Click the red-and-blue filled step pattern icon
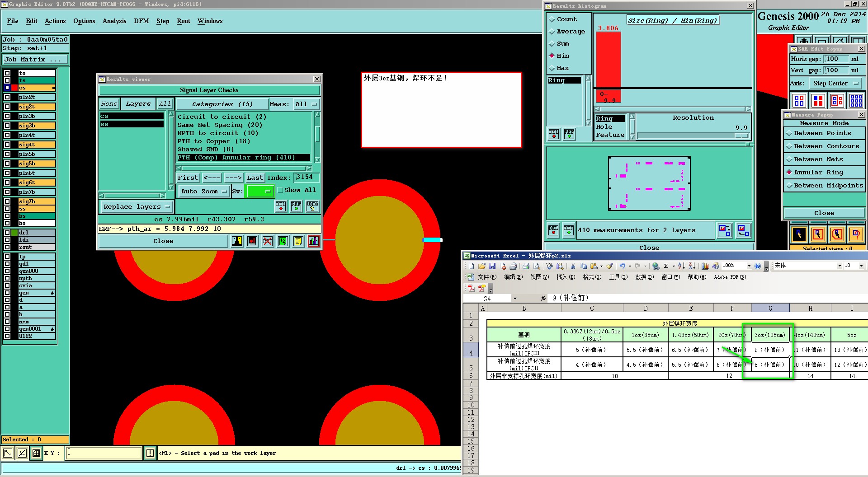This screenshot has width=868, height=477. tap(818, 100)
